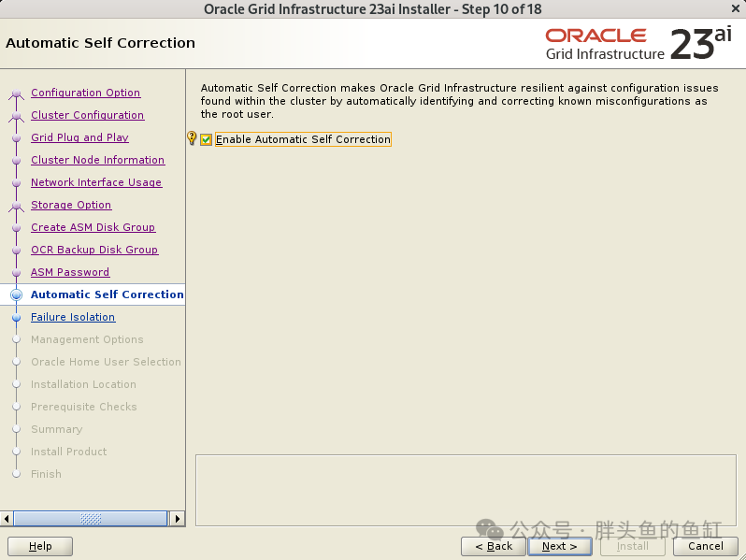The height and width of the screenshot is (560, 746).
Task: Click the Automatic Self Correction step bullet icon
Action: [16, 295]
